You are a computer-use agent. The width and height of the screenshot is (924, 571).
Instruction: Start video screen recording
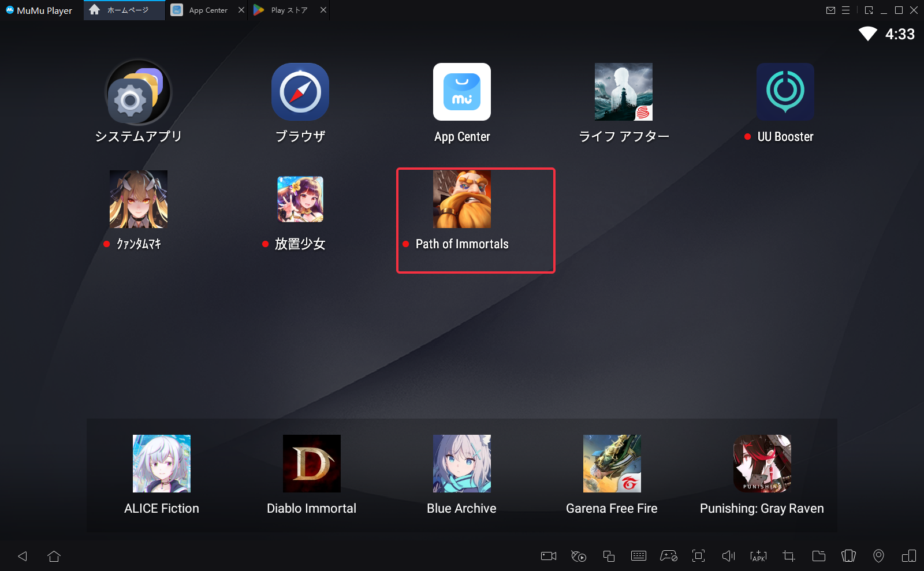coord(549,556)
